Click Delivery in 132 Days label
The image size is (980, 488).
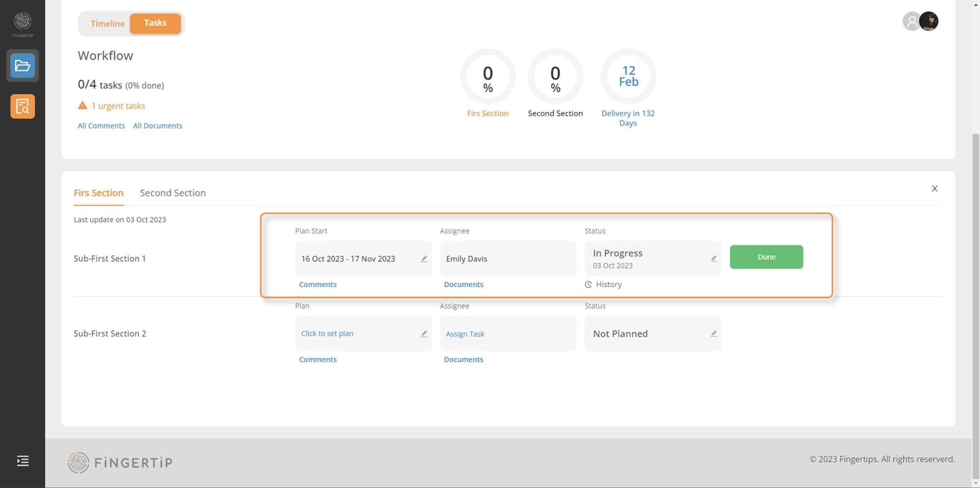click(628, 118)
